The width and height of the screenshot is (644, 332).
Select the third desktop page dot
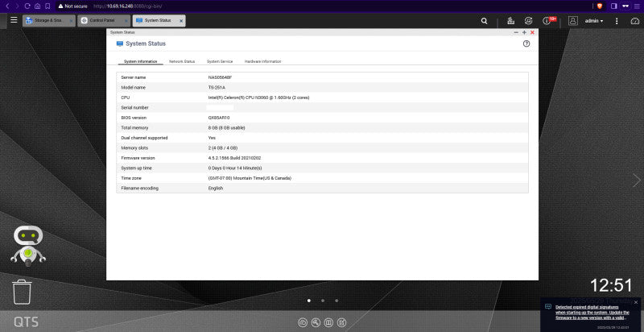[x=336, y=301]
